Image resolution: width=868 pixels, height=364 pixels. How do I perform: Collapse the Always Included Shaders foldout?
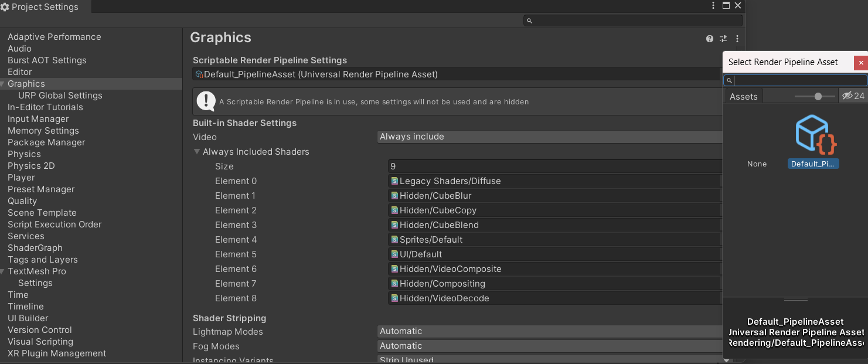tap(197, 152)
